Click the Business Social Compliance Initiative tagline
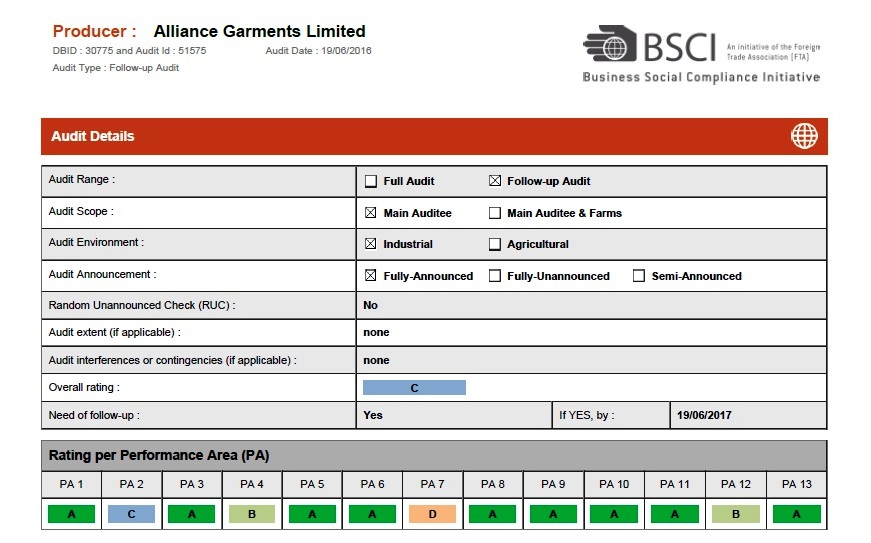This screenshot has height=543, width=871. (702, 77)
